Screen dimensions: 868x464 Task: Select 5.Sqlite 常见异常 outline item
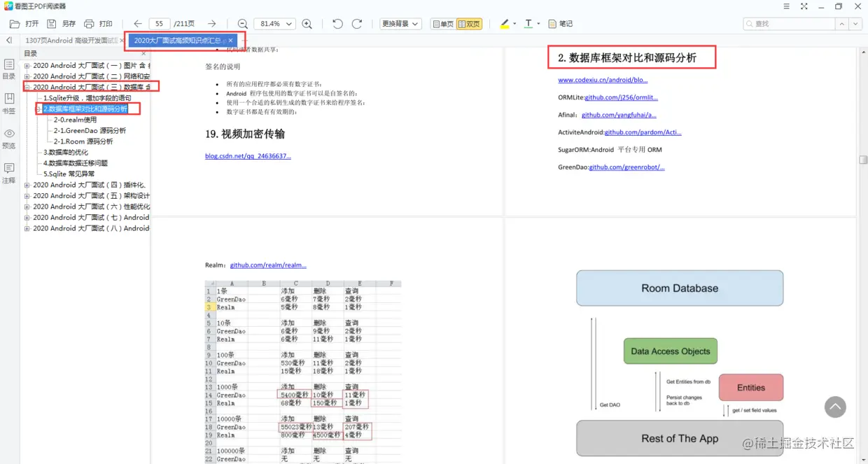click(69, 174)
